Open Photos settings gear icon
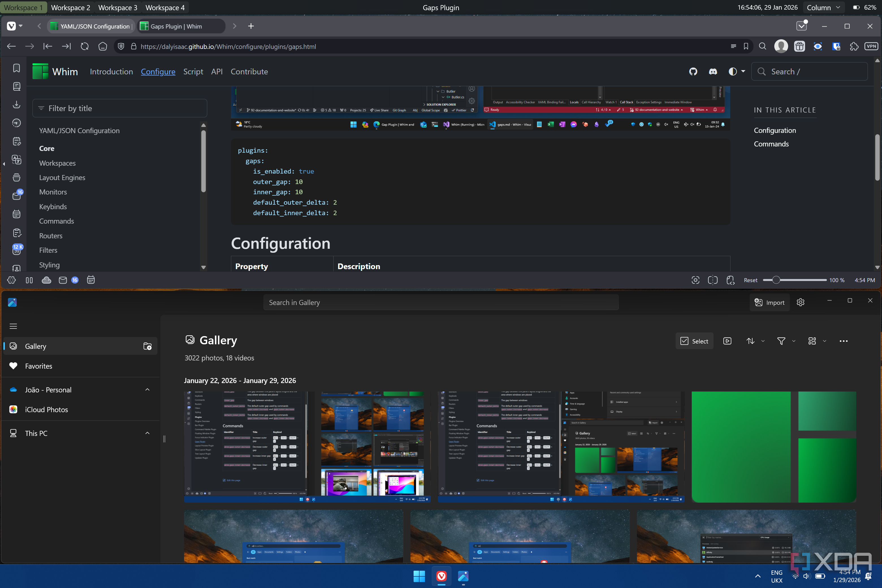Screen dimensions: 882x588 click(x=800, y=302)
